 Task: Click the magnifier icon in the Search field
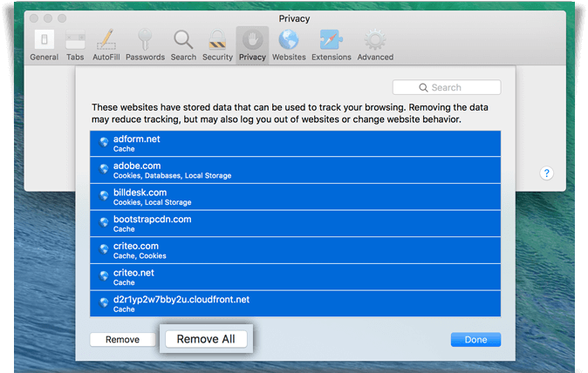(423, 88)
